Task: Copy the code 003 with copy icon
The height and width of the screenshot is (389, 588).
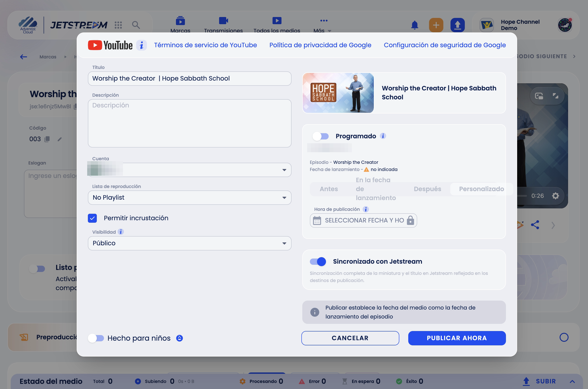Action: click(x=47, y=139)
